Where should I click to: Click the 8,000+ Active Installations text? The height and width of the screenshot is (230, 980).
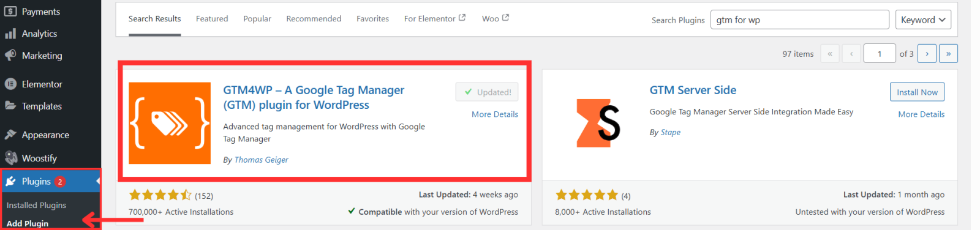tap(603, 212)
